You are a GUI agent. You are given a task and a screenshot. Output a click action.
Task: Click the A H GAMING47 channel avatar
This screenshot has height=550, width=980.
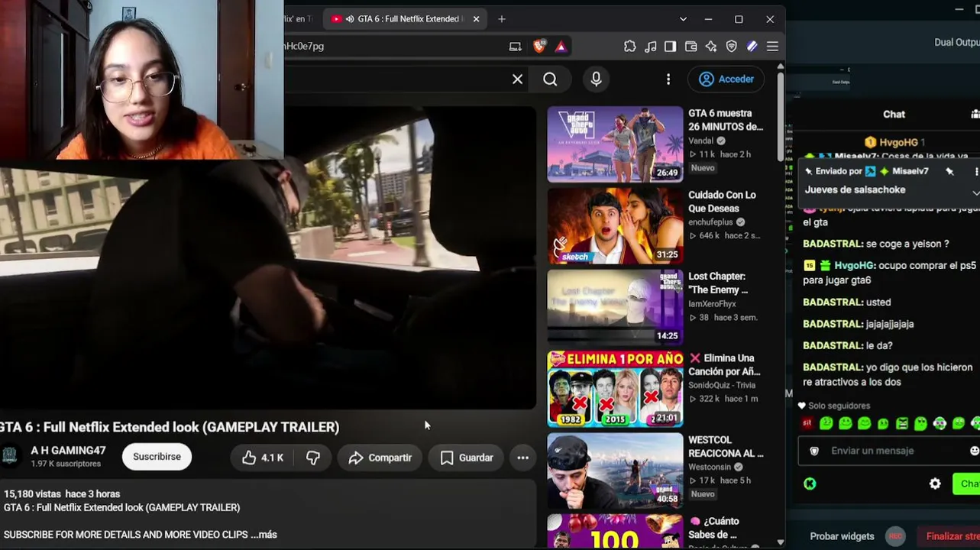click(x=10, y=456)
